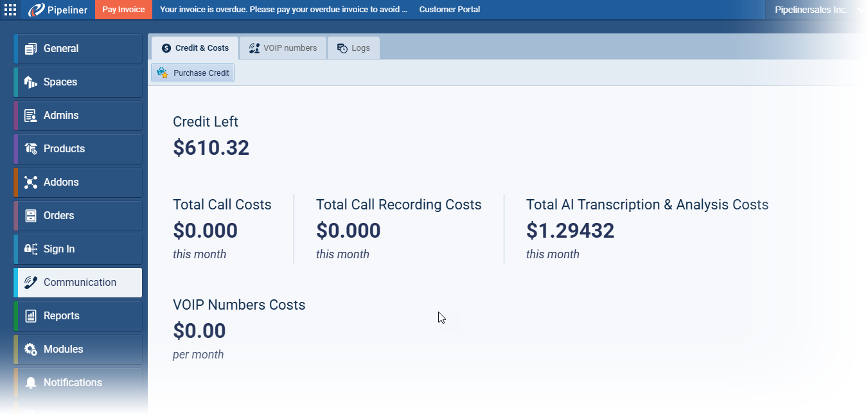Click the Purchase Credit button
The width and height of the screenshot is (868, 415).
click(x=193, y=73)
